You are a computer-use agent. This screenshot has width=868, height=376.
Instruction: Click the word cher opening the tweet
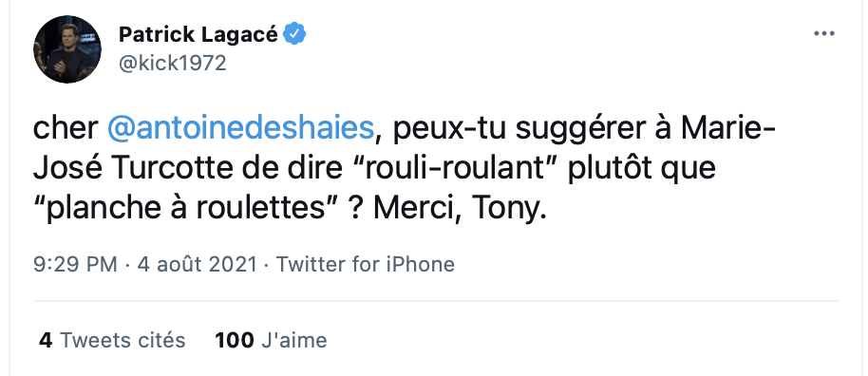tap(66, 128)
